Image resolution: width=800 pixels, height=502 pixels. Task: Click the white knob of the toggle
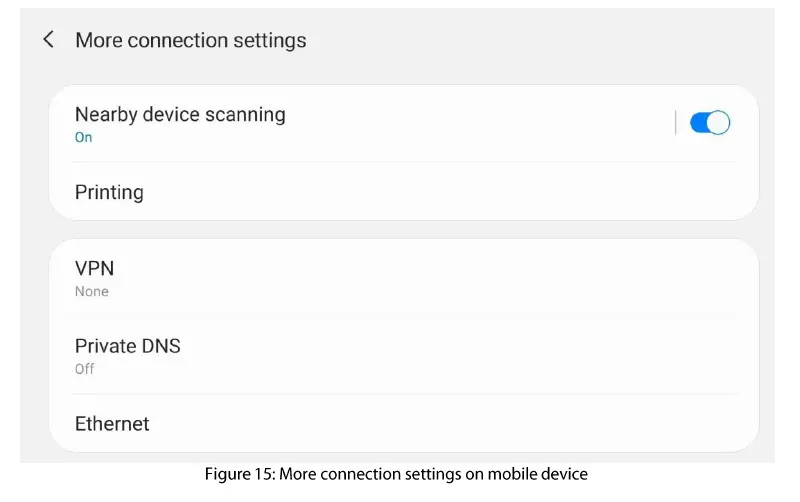pos(719,123)
